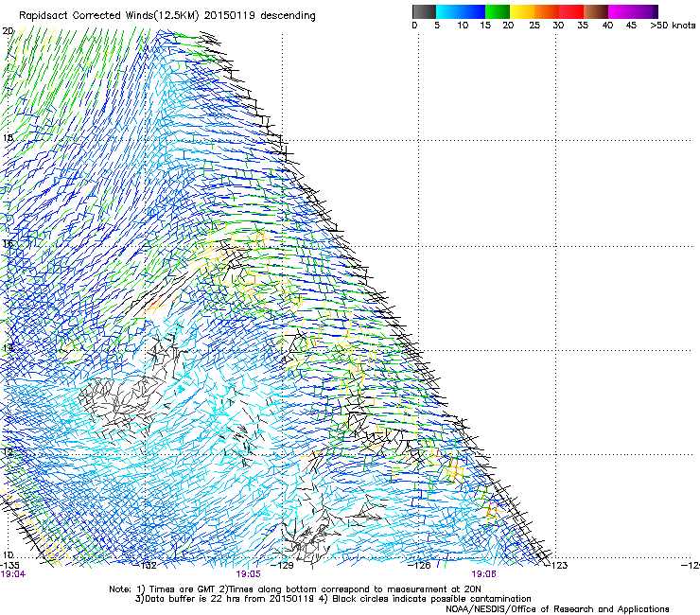
Task: Click the purple time label '19:04'
Action: click(13, 574)
